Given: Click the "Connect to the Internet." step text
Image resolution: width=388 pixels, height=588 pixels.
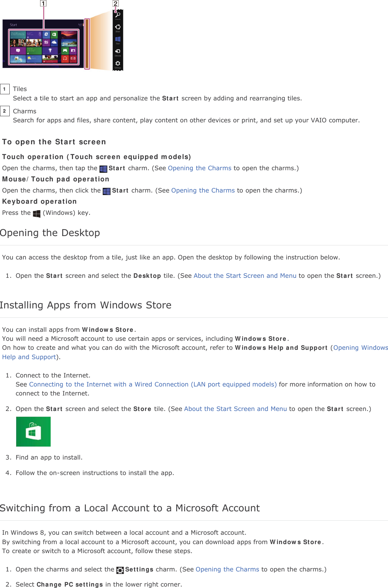Looking at the screenshot, I should click(53, 375).
